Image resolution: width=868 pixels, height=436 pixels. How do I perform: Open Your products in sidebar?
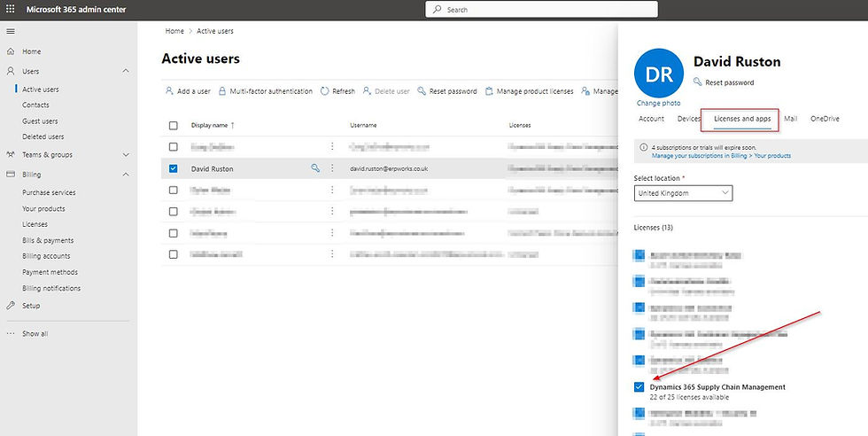point(43,208)
